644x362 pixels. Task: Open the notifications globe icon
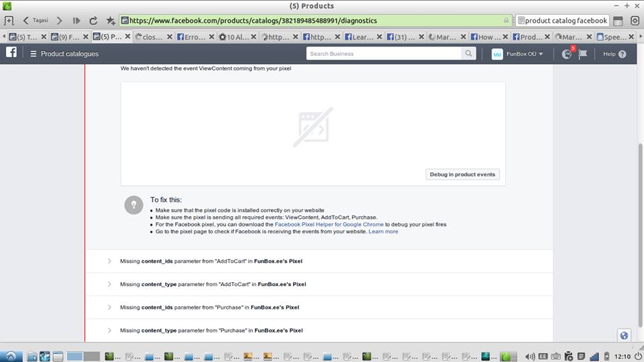tap(567, 54)
